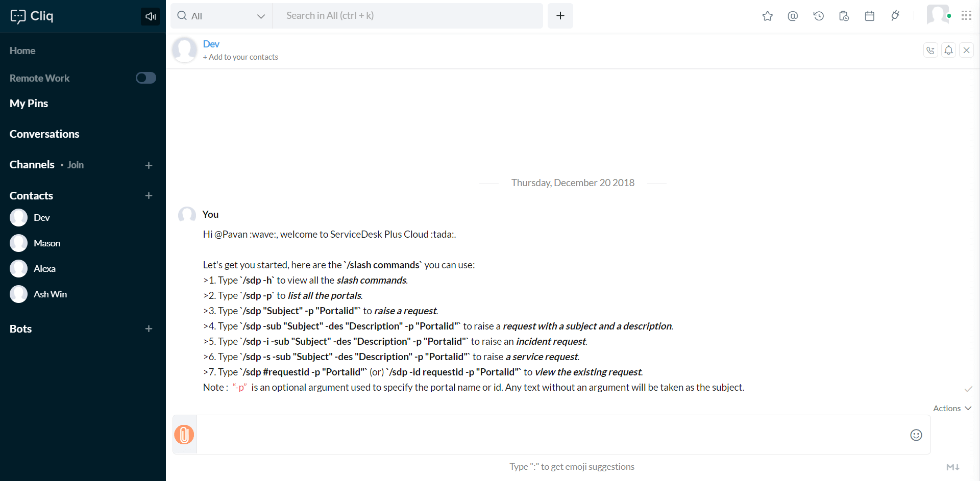The width and height of the screenshot is (980, 481).
Task: Open the emoji picker smiley icon
Action: (x=916, y=435)
